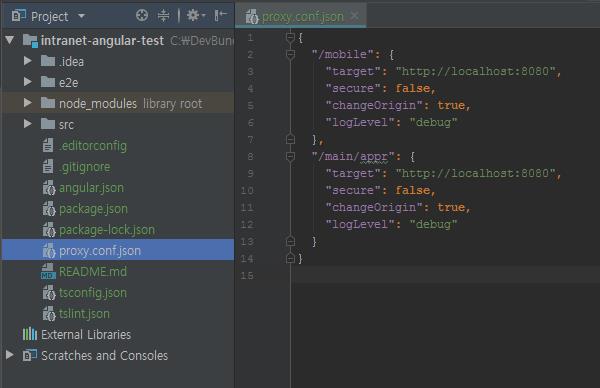600x388 pixels.
Task: Select the e2e folder icon
Action: pos(48,82)
